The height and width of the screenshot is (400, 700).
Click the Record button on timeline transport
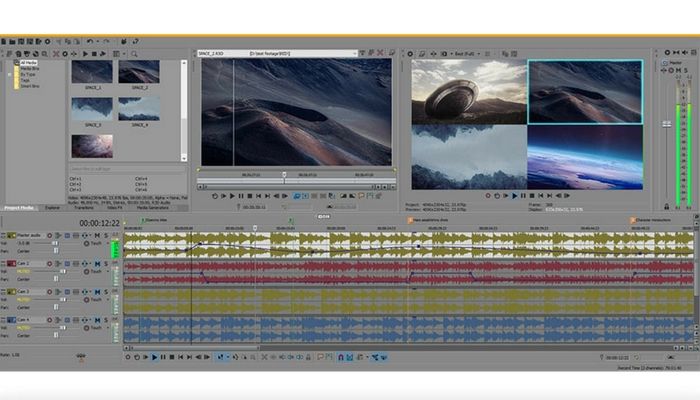point(128,357)
